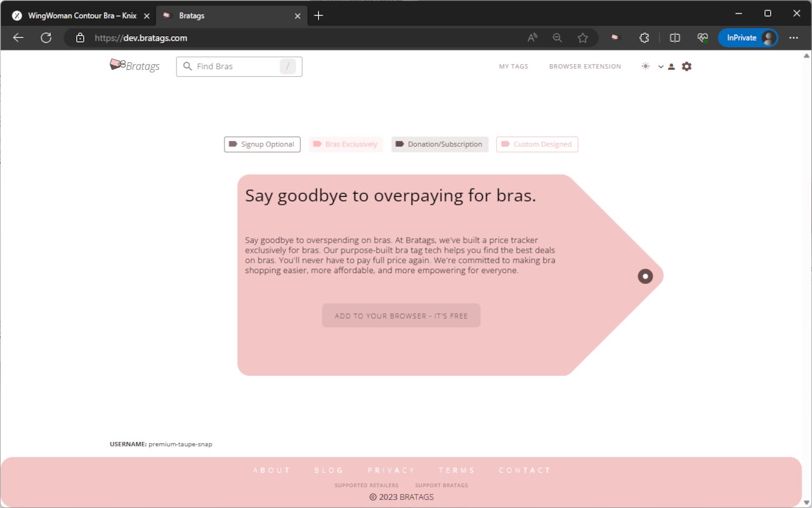Open the BLOG footer link
This screenshot has height=508, width=812.
pos(329,471)
